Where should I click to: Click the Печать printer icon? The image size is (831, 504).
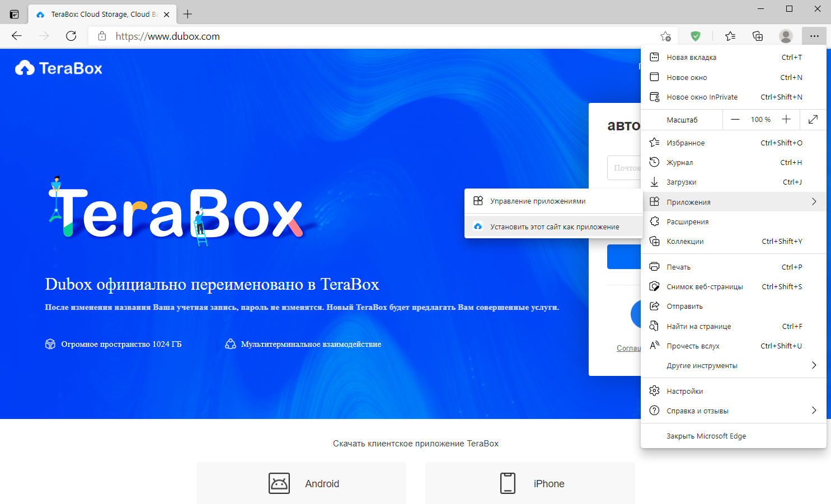654,267
